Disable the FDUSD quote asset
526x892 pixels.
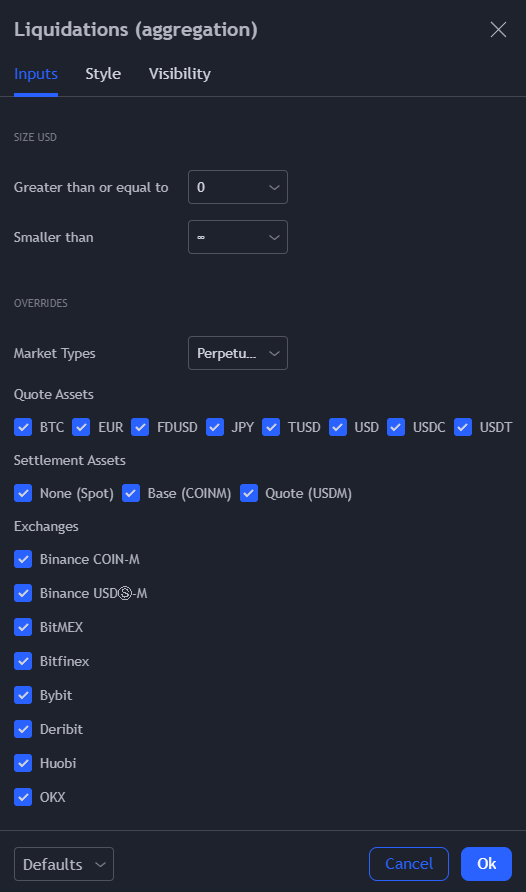click(x=140, y=427)
